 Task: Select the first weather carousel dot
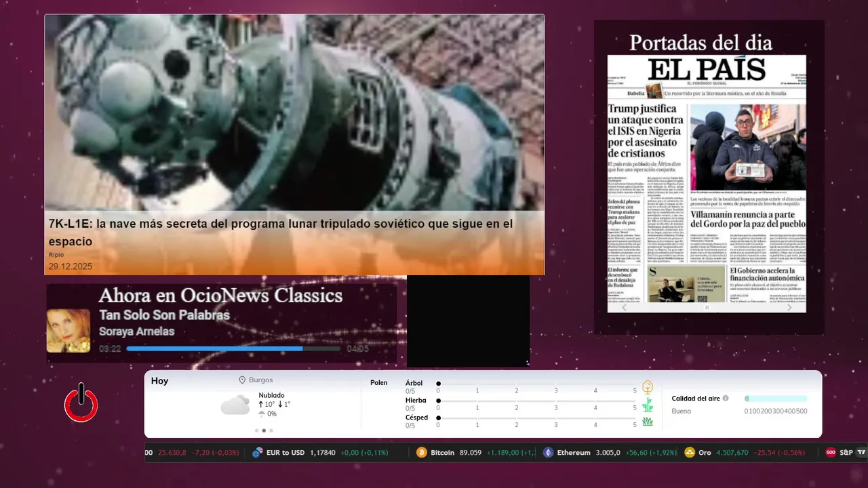[256, 430]
